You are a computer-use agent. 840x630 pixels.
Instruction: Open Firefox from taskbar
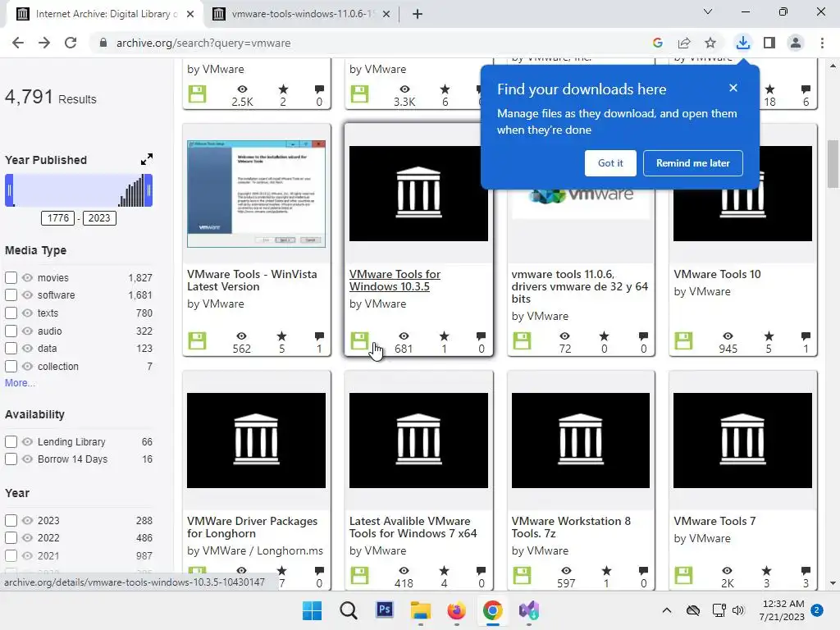456,610
